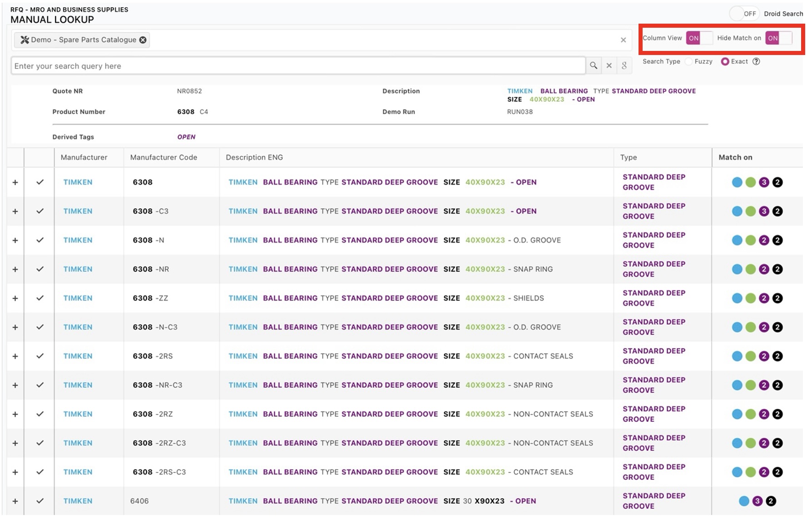Toggle the Column View switch off

(699, 38)
